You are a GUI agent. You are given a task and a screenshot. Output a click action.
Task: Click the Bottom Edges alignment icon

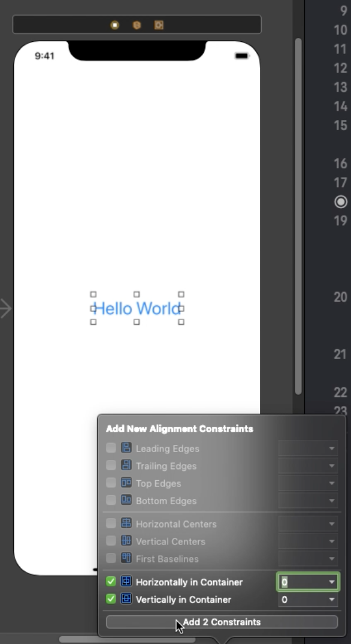[x=126, y=500]
